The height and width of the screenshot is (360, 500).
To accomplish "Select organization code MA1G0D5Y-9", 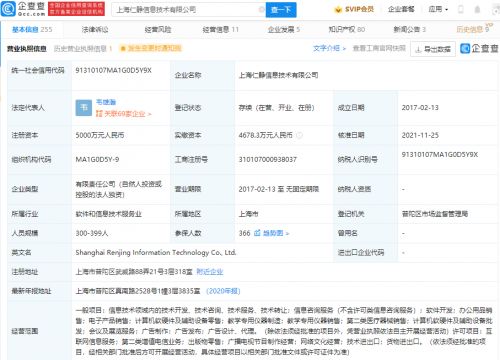I will 97,160.
